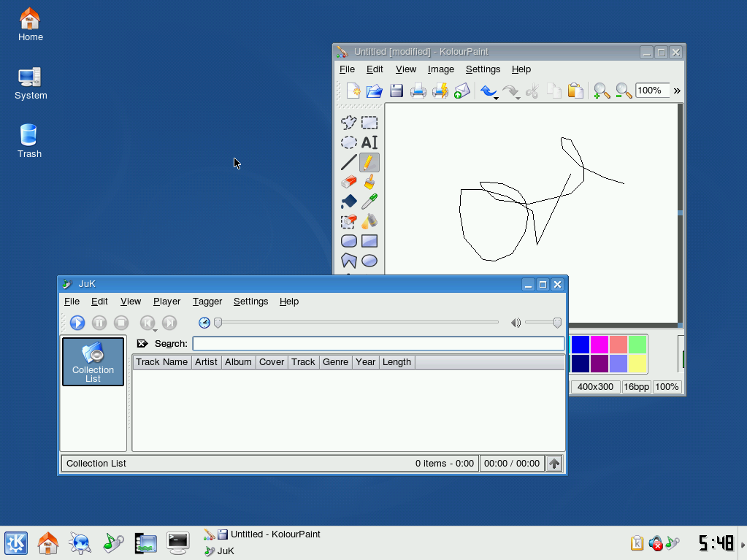Open the Image menu in KolourPaint
This screenshot has width=747, height=560.
tap(440, 69)
